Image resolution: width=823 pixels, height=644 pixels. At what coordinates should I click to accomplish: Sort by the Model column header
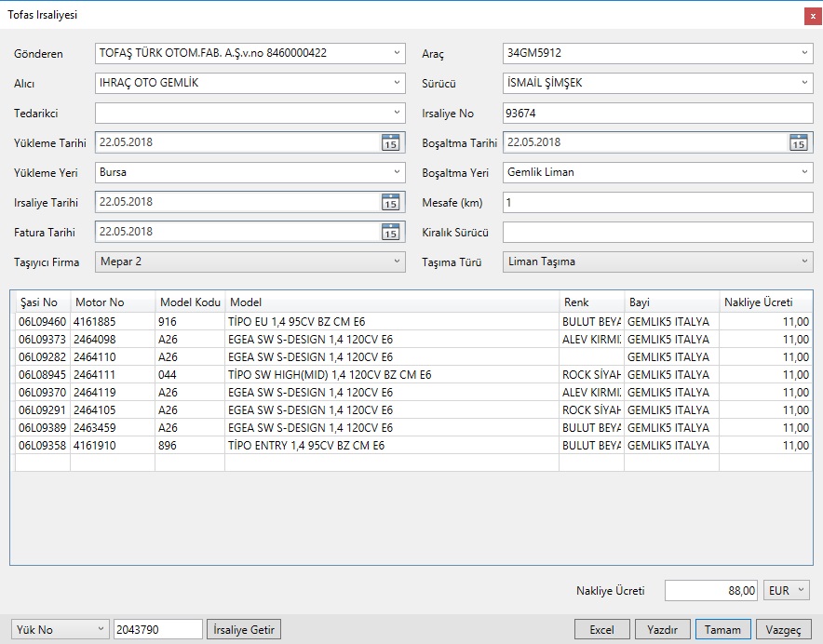click(392, 302)
